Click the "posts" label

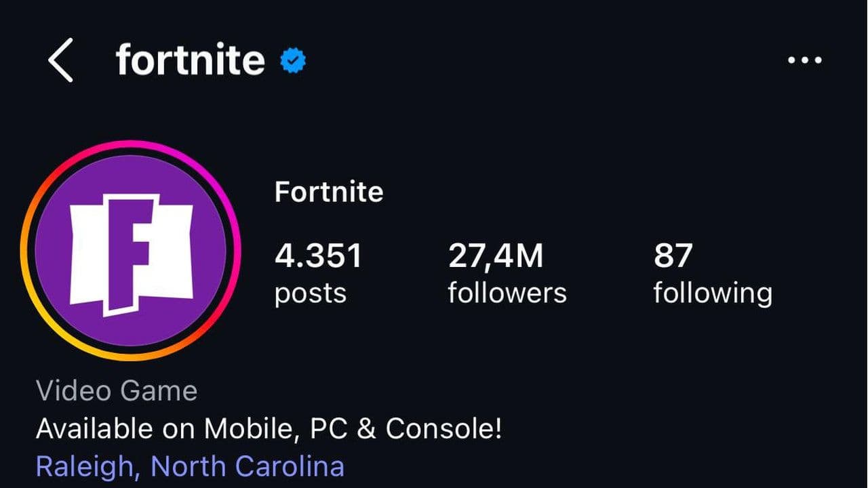point(311,293)
